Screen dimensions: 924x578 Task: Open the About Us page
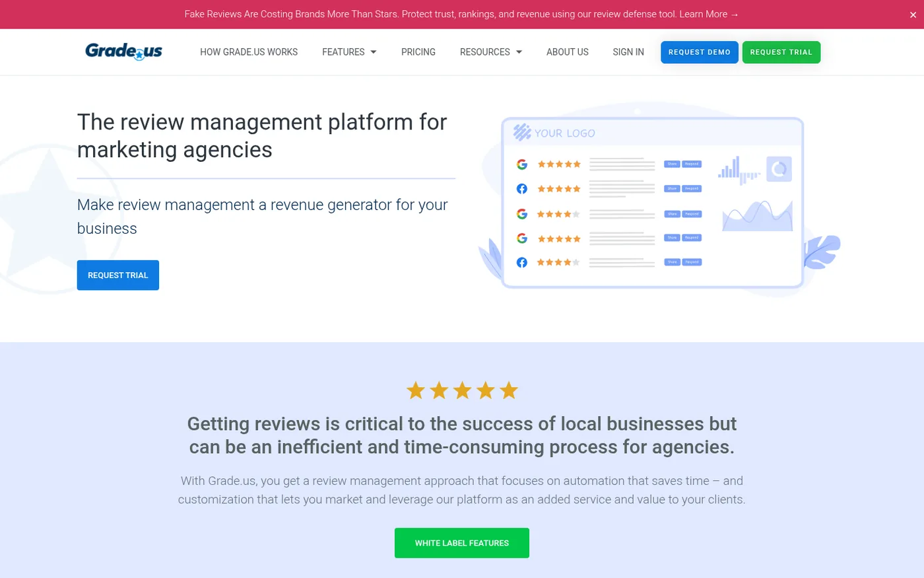coord(568,52)
